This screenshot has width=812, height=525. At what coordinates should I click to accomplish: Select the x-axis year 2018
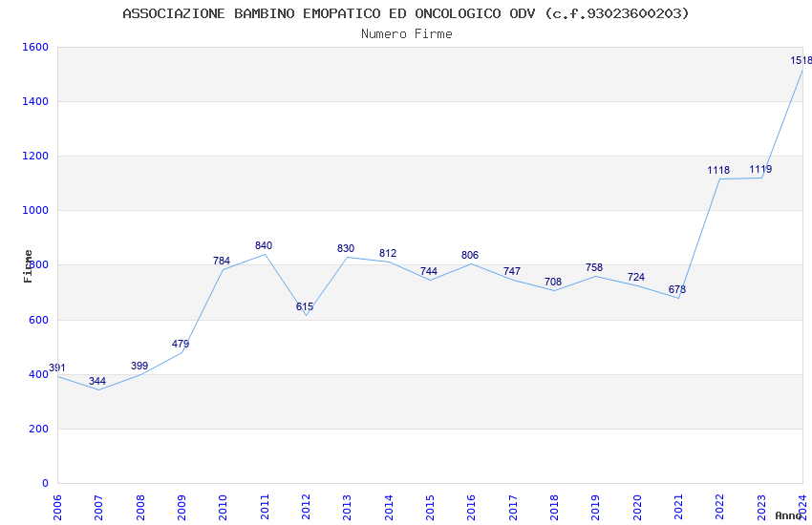coord(554,508)
